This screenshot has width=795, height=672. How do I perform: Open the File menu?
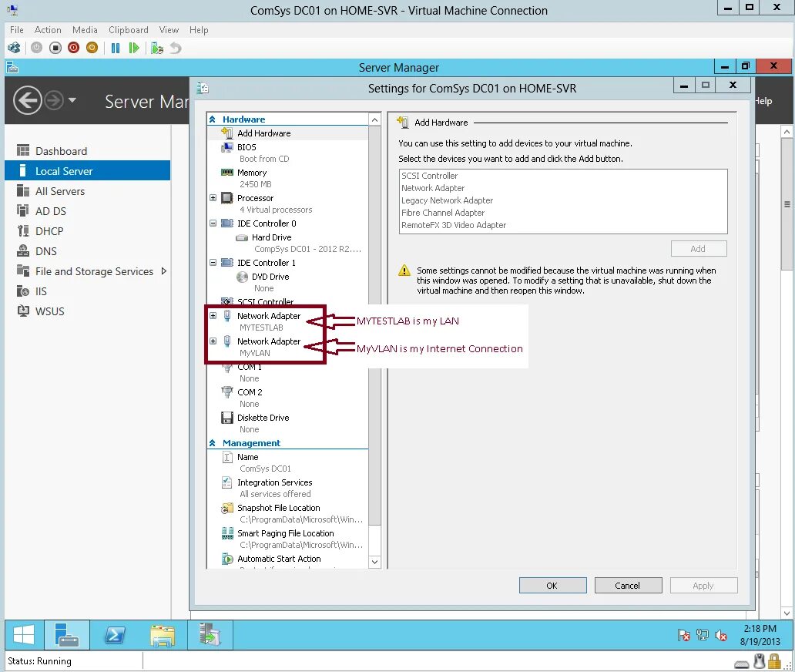17,30
